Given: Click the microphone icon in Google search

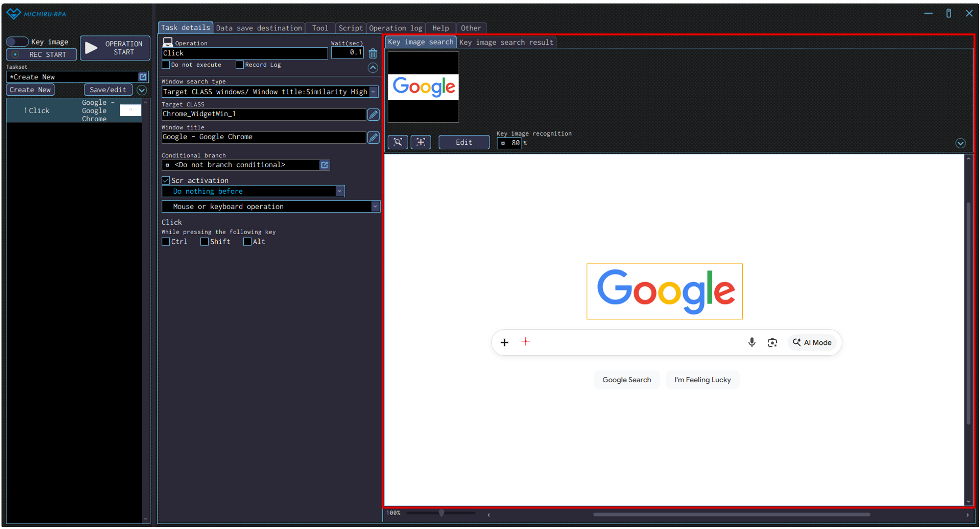Looking at the screenshot, I should [x=751, y=342].
